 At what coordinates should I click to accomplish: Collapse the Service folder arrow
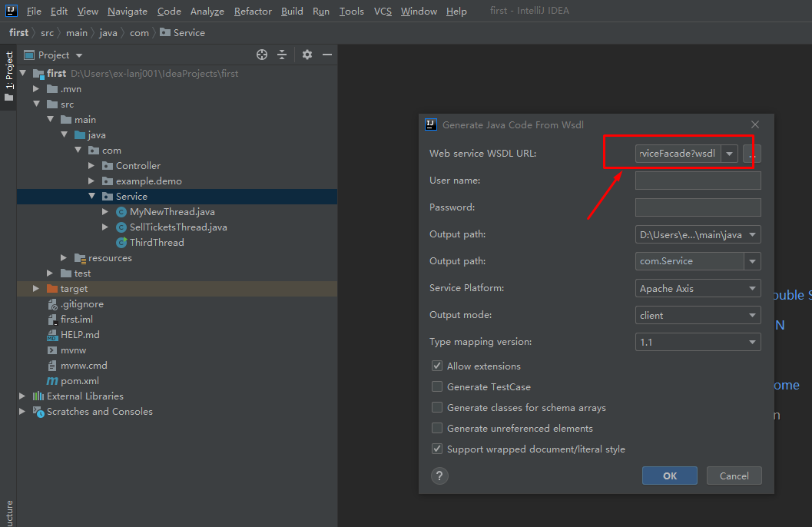[91, 196]
